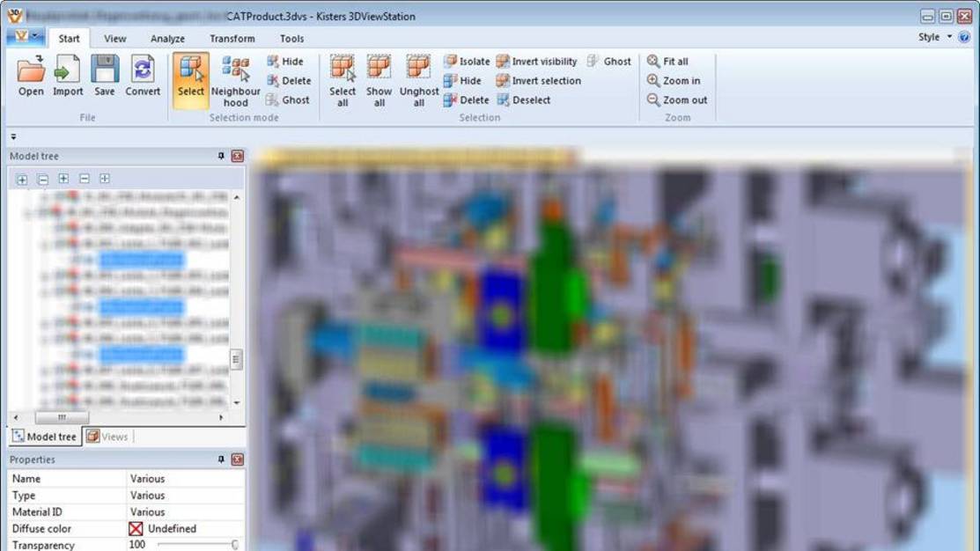Click the Diffuse color property label

(x=42, y=528)
